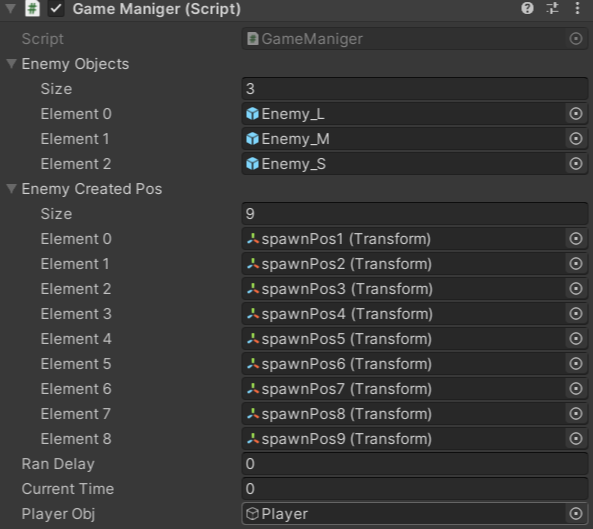Open object picker for Enemy_L

(576, 113)
